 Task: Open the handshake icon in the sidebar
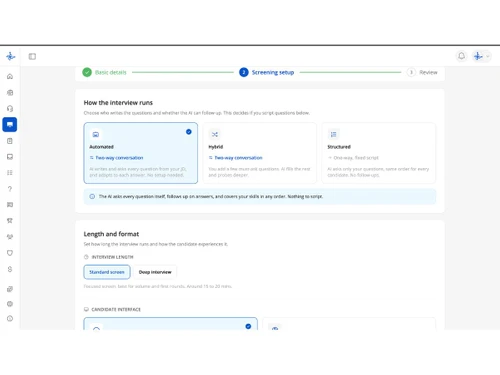point(10,237)
